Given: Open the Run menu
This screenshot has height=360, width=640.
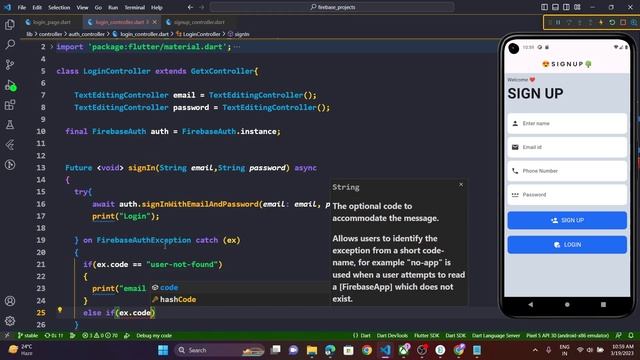Looking at the screenshot, I should click(x=113, y=7).
